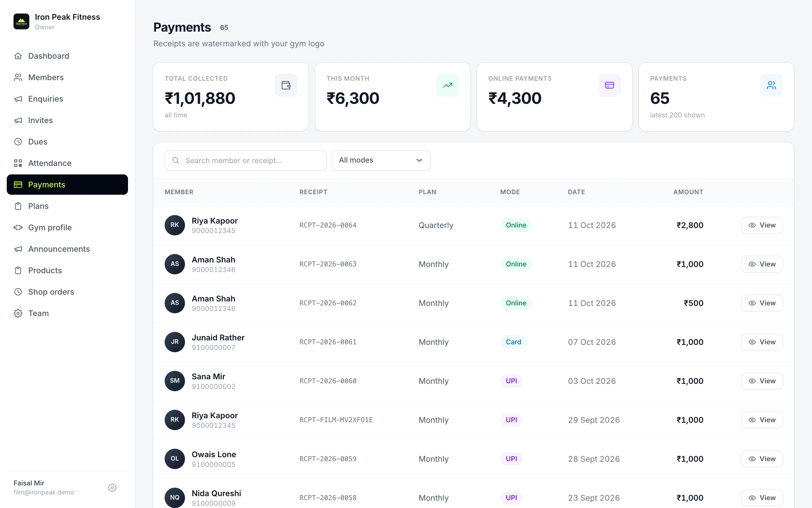This screenshot has height=508, width=812.
Task: Click the OL avatar of Owais Lone
Action: [x=175, y=459]
